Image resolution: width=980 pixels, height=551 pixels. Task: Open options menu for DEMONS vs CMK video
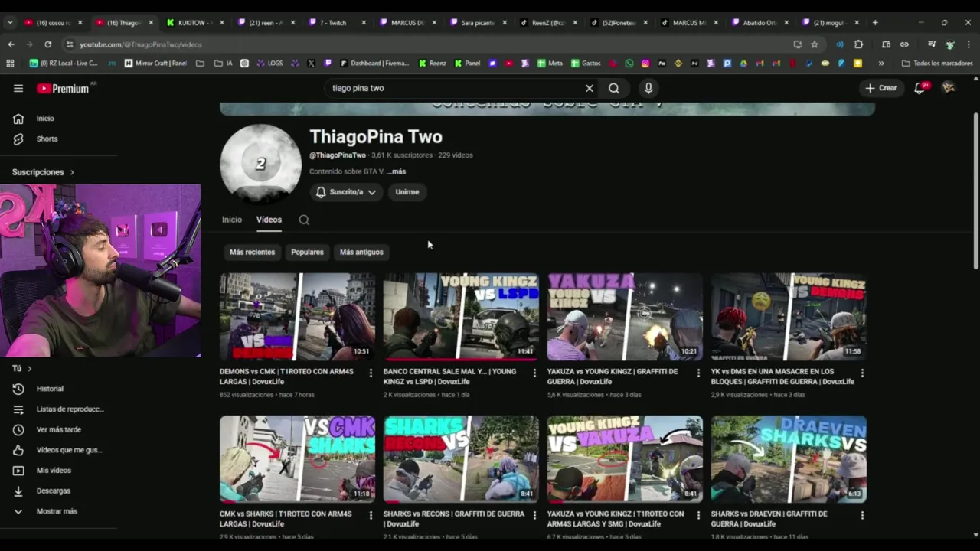coord(371,373)
